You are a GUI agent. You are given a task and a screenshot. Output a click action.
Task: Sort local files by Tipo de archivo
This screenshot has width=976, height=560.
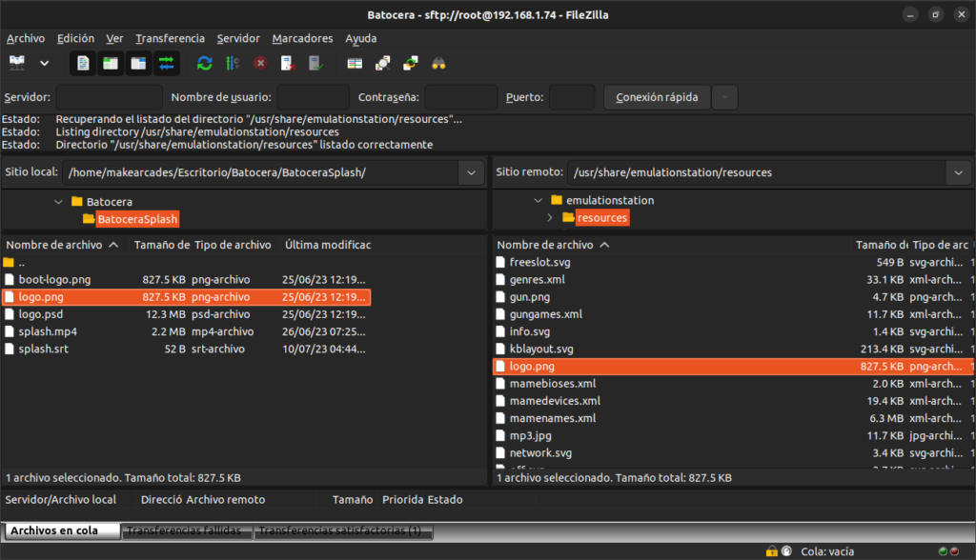(233, 245)
